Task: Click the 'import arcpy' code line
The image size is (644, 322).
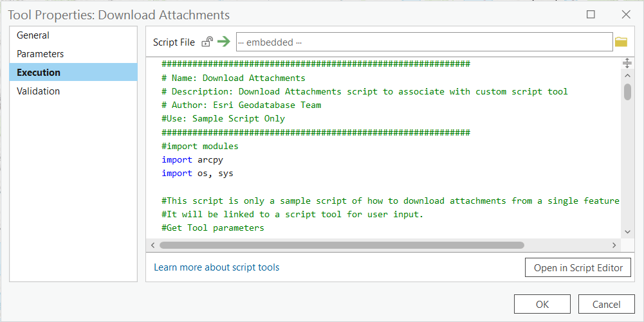Action: (x=192, y=159)
